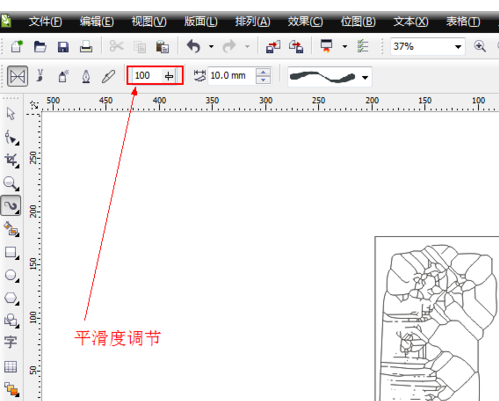Click the options checklist icon
The height and width of the screenshot is (401, 499).
click(x=363, y=46)
